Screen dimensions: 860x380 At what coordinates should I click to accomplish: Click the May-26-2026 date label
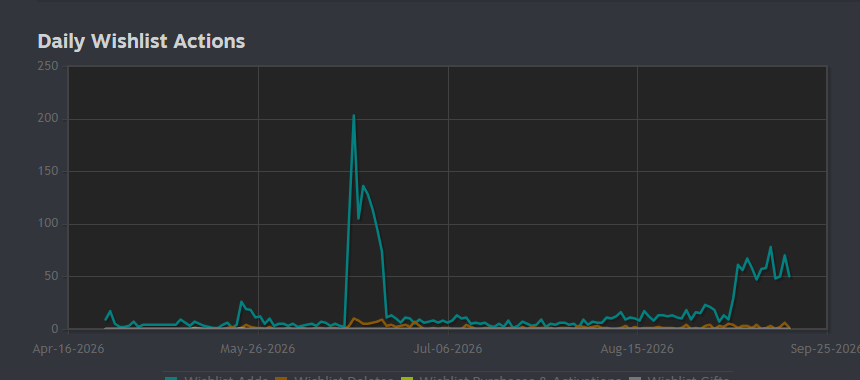pos(258,348)
